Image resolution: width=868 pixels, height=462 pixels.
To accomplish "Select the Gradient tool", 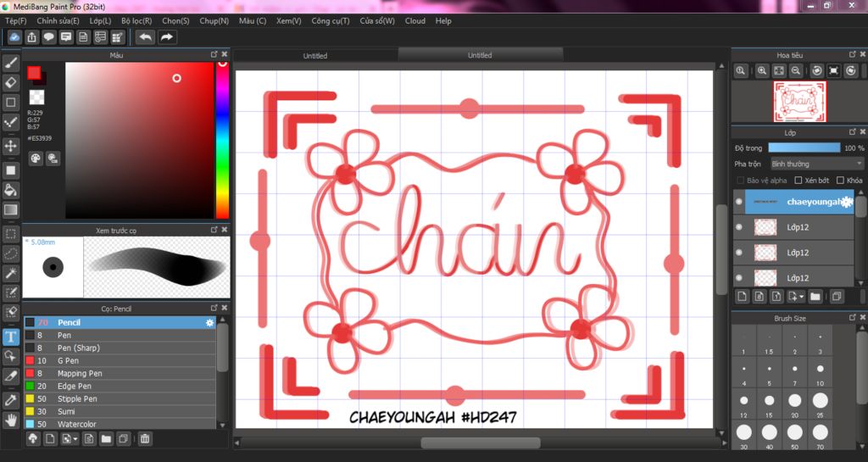I will 11,209.
